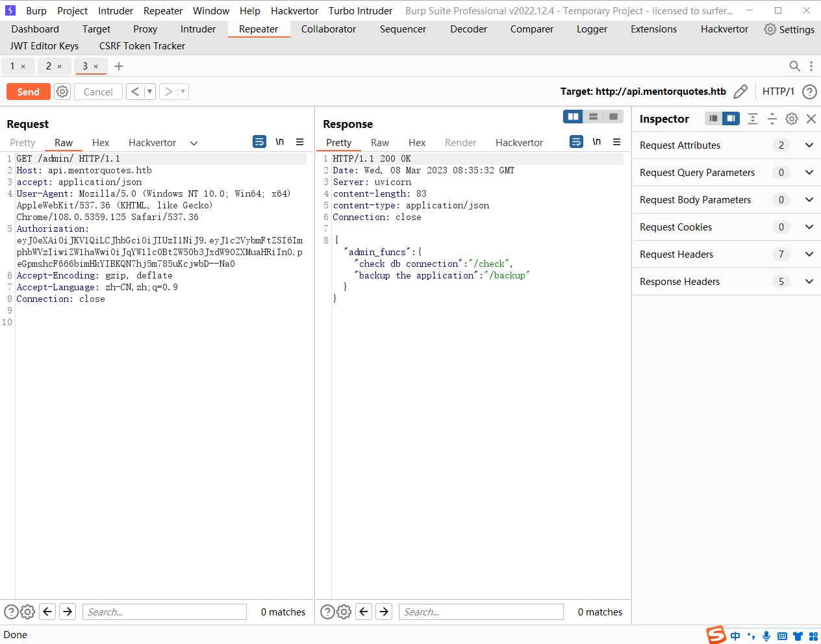Toggle non-printable characters in Request editor
The width and height of the screenshot is (821, 644).
coord(280,142)
